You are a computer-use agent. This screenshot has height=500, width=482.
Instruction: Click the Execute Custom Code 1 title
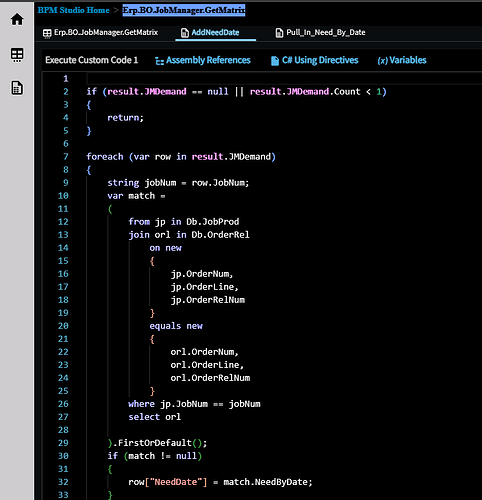pyautogui.click(x=92, y=60)
